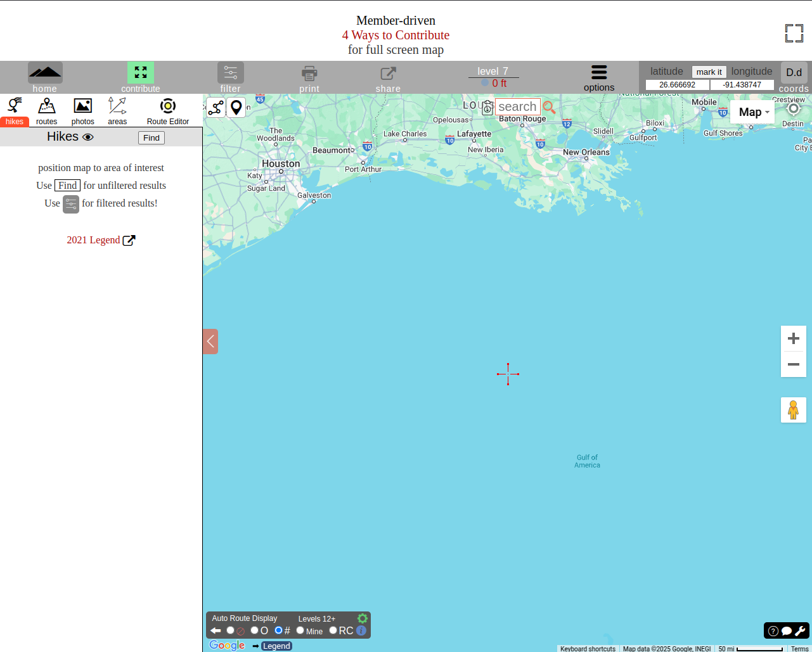Viewport: 812px width, 652px height.
Task: Open the Map type dropdown
Action: click(x=752, y=112)
